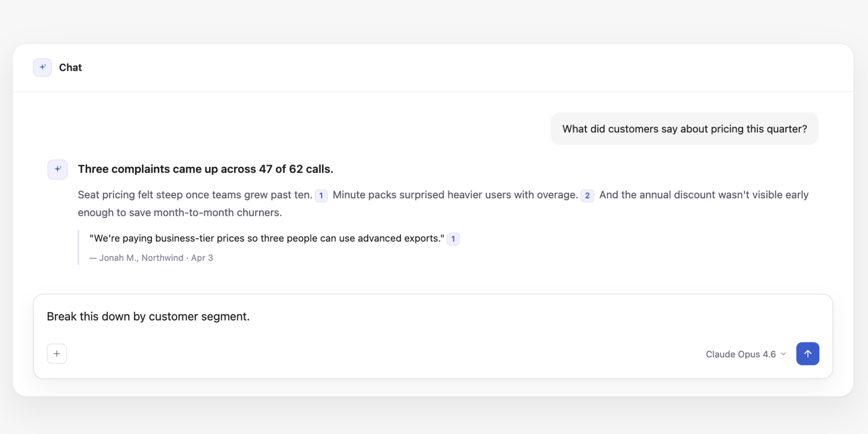Expand the chevron beside Claude Opus 4.6
868x434 pixels.
point(783,354)
